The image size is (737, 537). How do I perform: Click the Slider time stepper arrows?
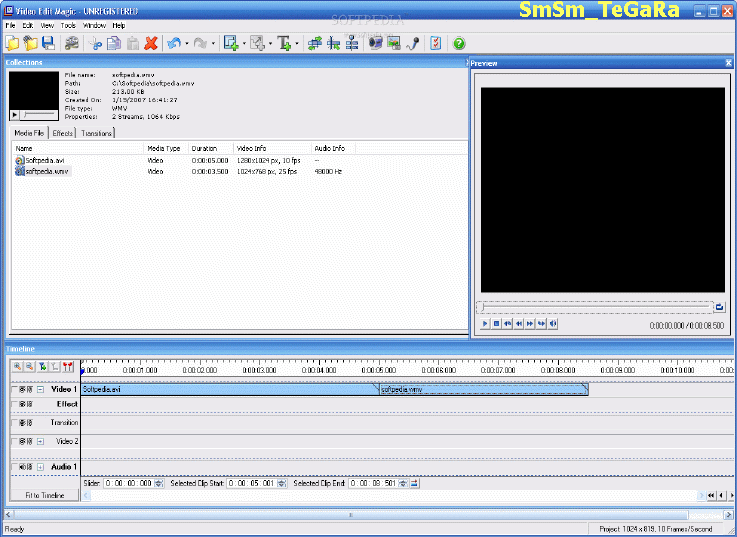159,483
